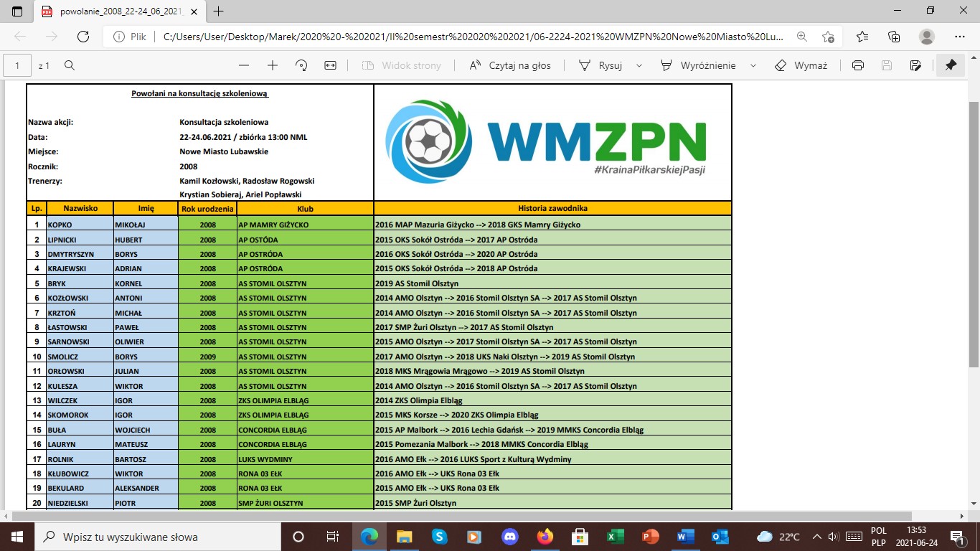Refresh the current page

tap(83, 37)
